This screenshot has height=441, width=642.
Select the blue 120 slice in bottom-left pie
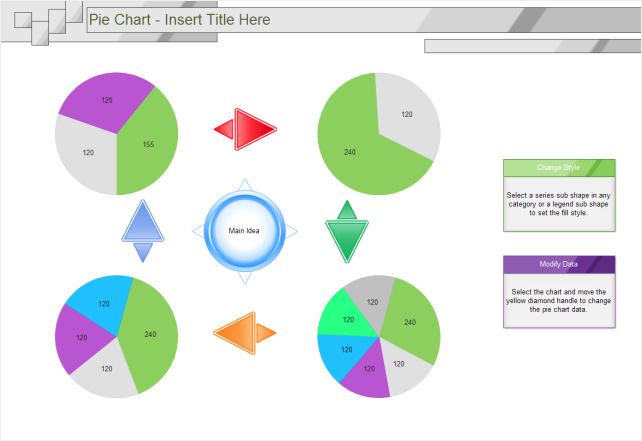pos(102,304)
